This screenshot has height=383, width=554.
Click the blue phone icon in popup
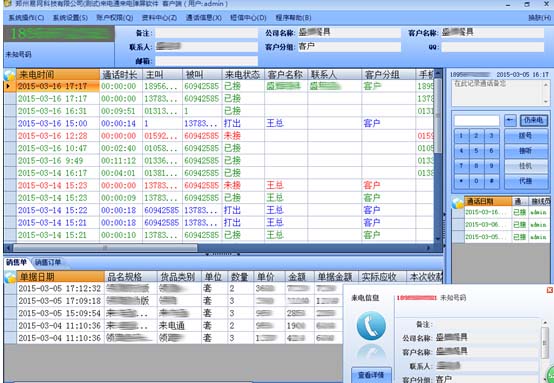(371, 326)
